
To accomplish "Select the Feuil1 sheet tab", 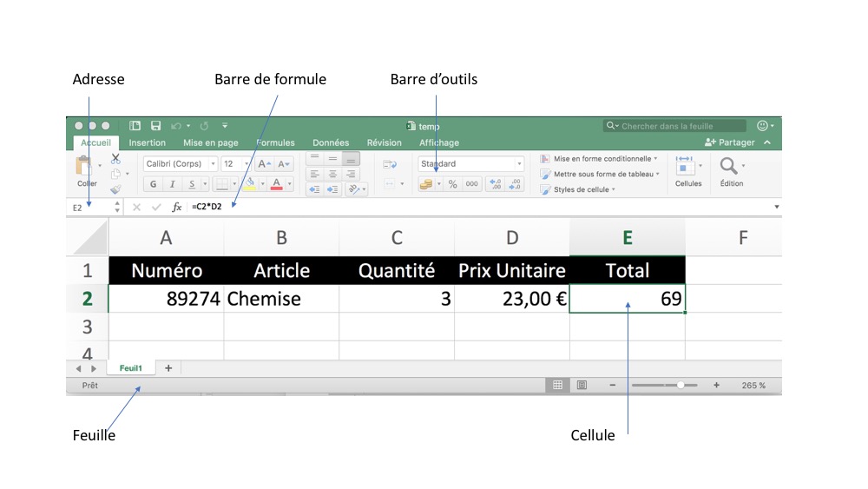I will click(x=131, y=368).
